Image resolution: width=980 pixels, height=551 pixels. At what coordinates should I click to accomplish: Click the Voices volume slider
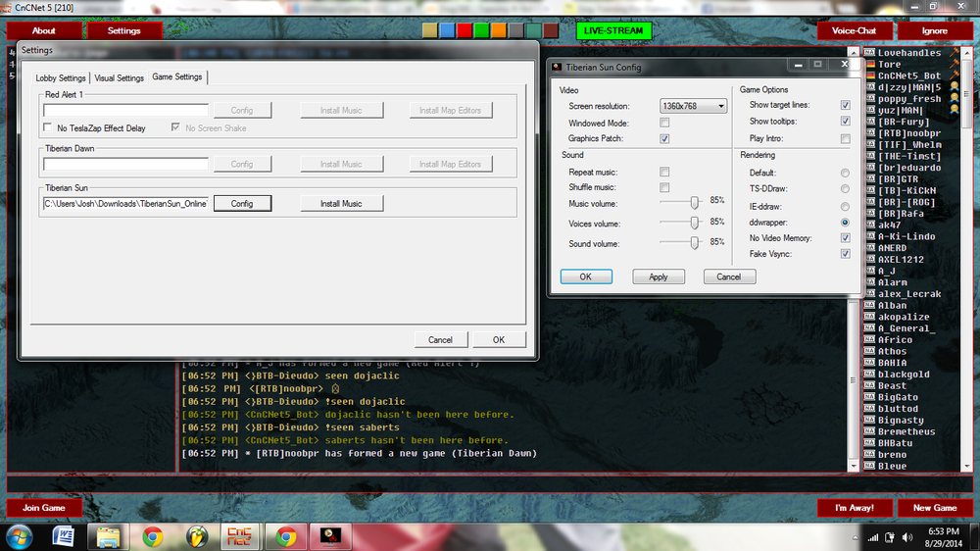pos(681,223)
